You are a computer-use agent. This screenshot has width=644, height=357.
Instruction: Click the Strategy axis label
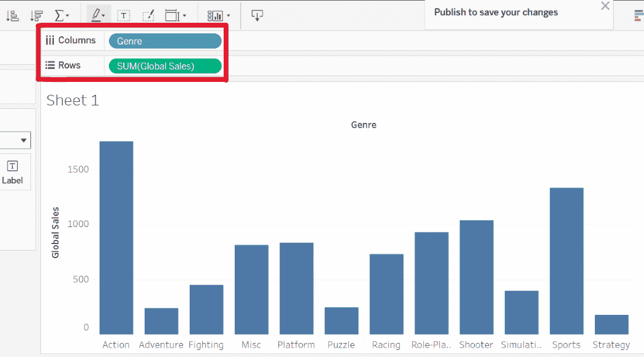(611, 345)
